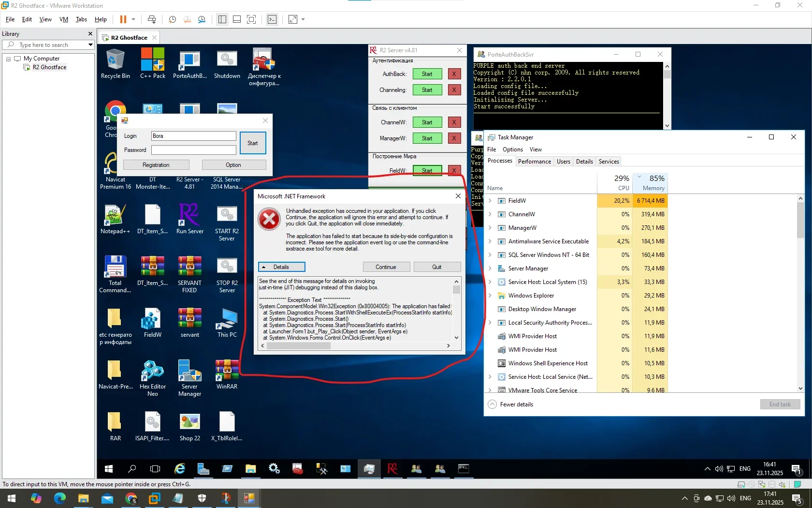This screenshot has width=812, height=508.
Task: Click the Suspend/Pause VM toolbar icon
Action: pyautogui.click(x=123, y=19)
